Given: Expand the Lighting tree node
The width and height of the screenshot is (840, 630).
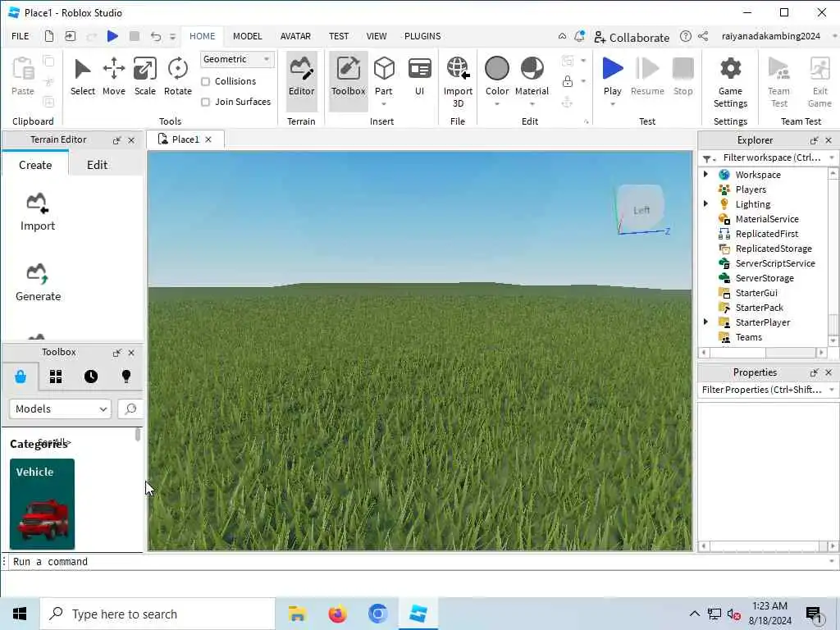Looking at the screenshot, I should [705, 203].
